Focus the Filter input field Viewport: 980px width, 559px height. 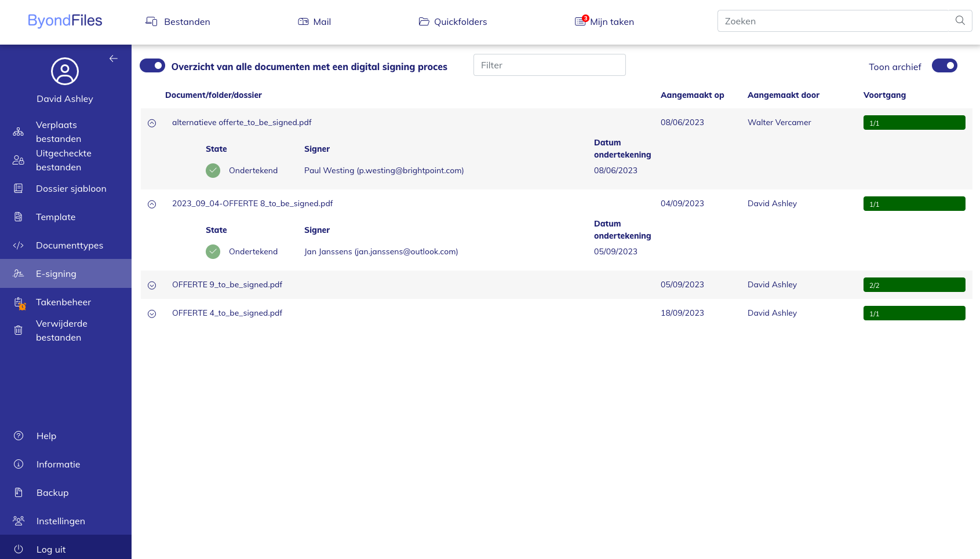click(549, 65)
